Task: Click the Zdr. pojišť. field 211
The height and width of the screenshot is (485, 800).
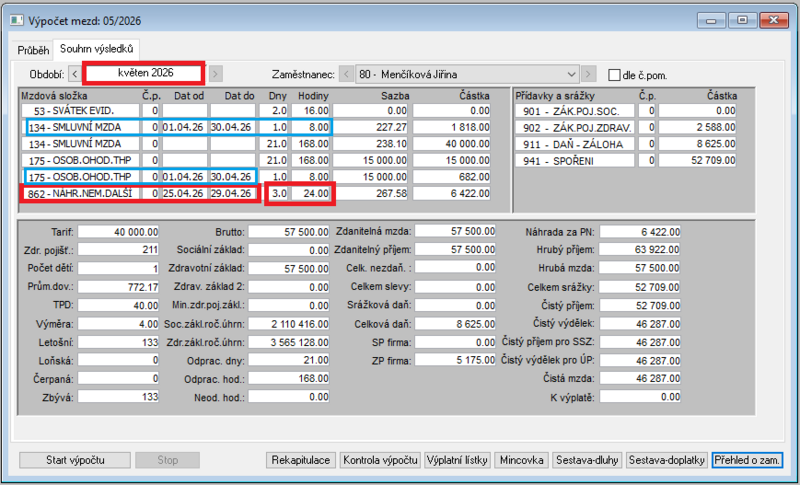Action: point(118,250)
